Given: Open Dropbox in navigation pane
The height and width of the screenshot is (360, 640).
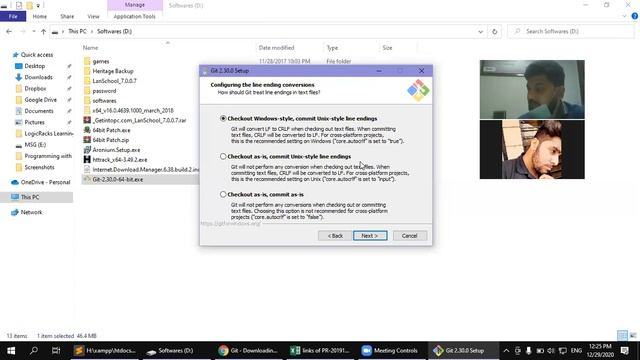Looking at the screenshot, I should click(35, 88).
